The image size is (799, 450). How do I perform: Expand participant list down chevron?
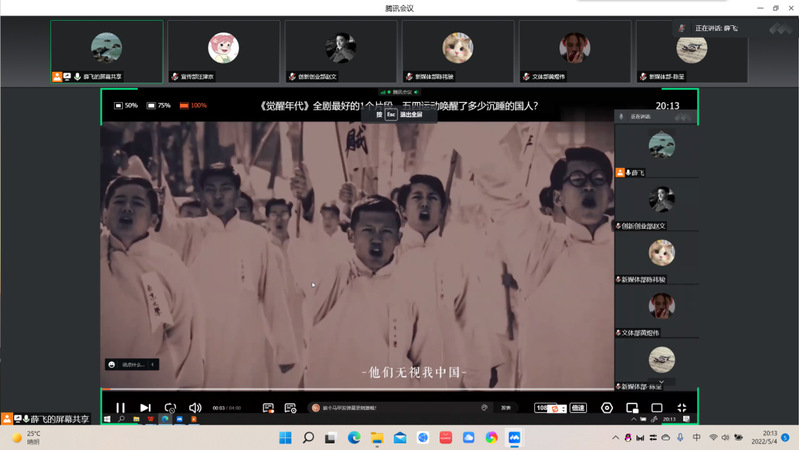coord(661,382)
